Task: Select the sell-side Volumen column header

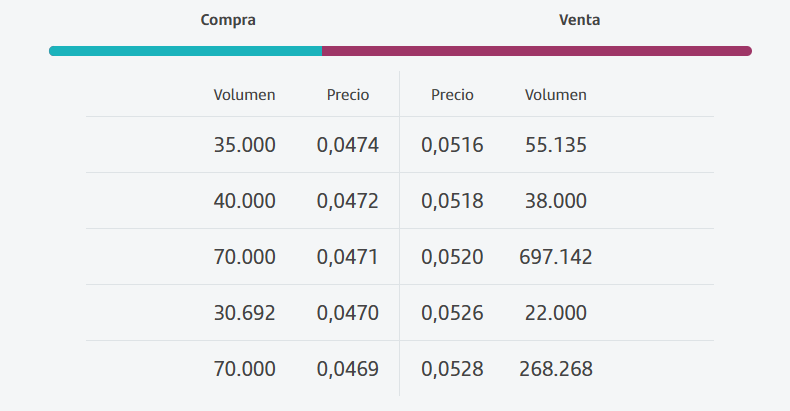Action: [x=556, y=95]
